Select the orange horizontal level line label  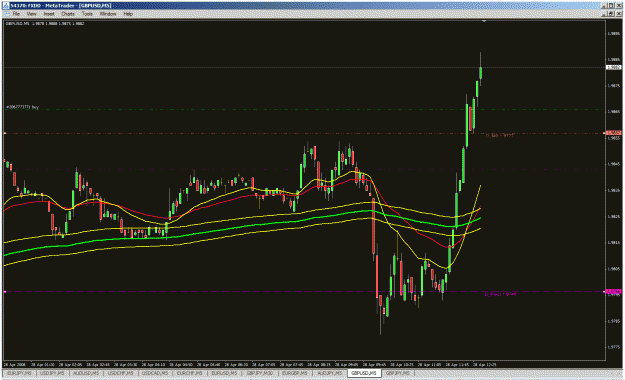click(x=500, y=136)
